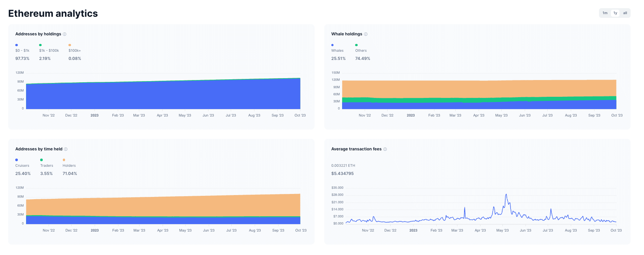644x255 pixels.
Task: Open info icon beside Average transaction fees
Action: point(385,149)
